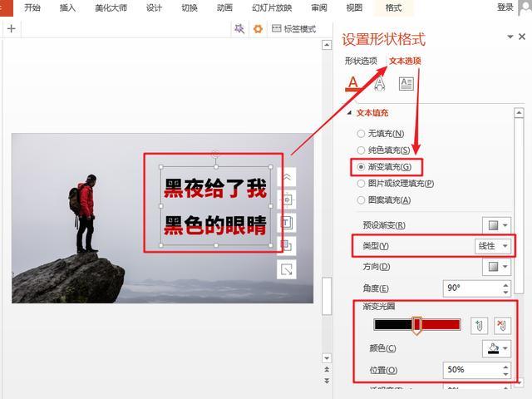Switch to 文本选项 tab

405,61
